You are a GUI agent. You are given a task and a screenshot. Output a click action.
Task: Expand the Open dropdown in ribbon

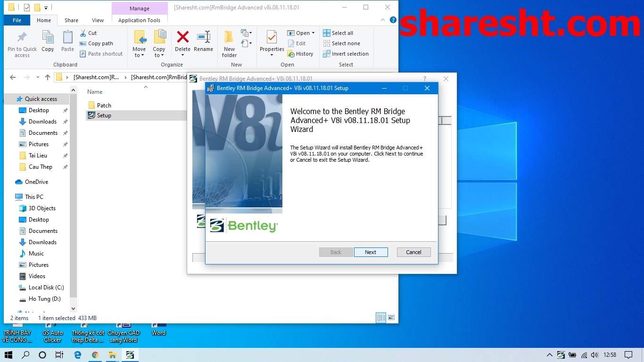313,33
